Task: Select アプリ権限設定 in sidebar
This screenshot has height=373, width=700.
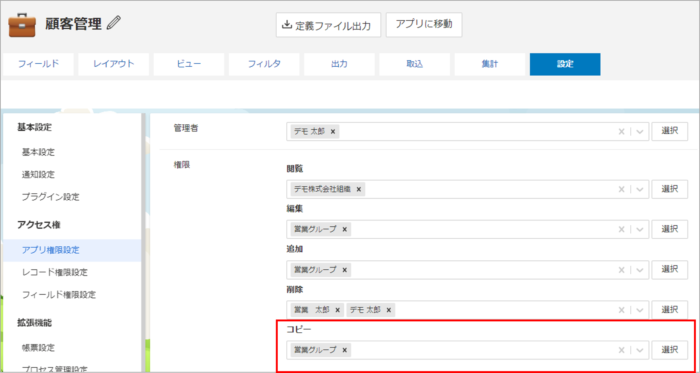Action: (x=50, y=250)
